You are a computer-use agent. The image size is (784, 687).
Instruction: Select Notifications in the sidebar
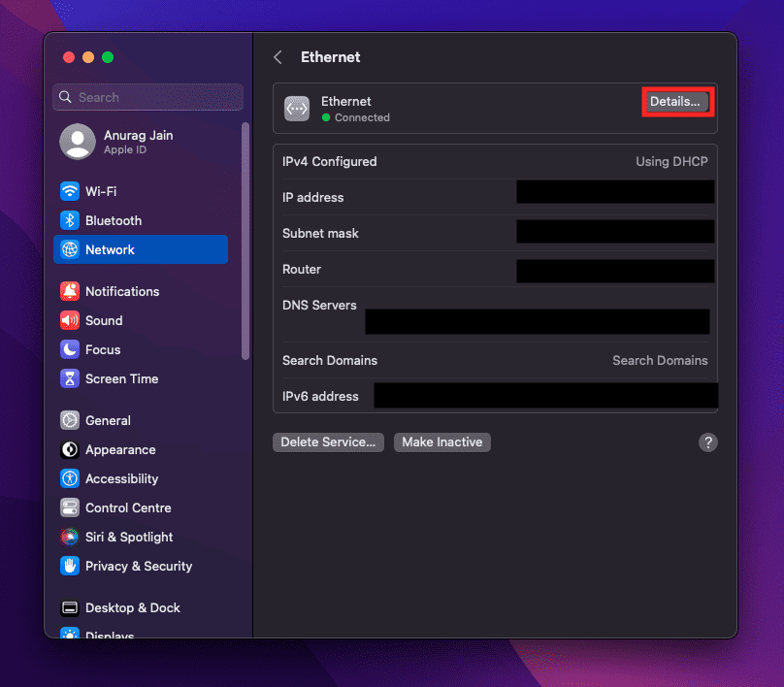(x=141, y=291)
